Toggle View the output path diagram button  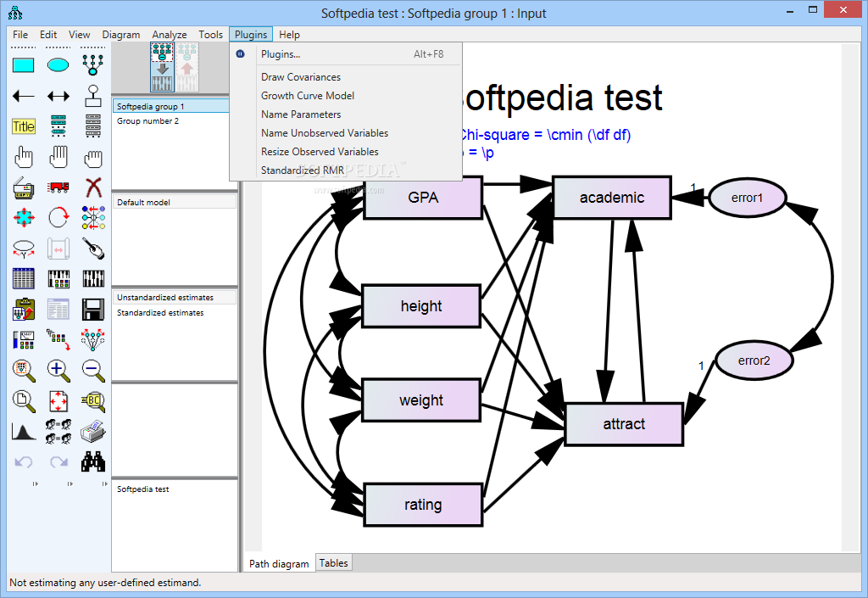pos(187,67)
